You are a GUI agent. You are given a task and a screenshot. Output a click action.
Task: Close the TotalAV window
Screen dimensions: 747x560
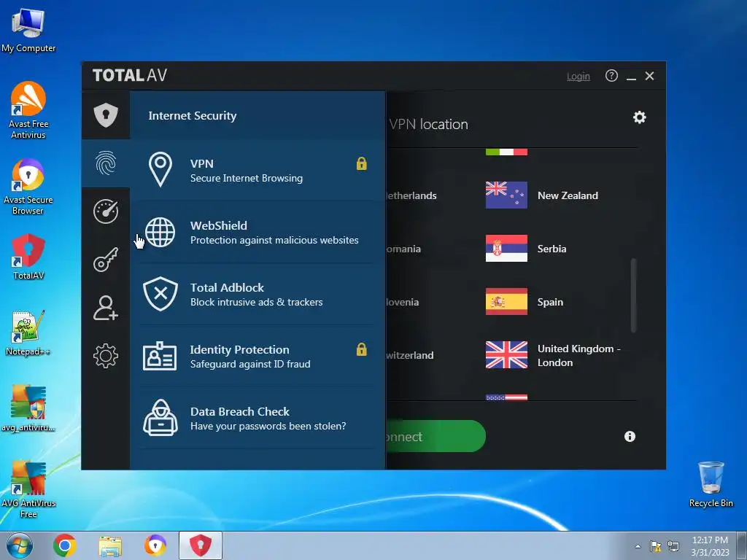pos(649,76)
